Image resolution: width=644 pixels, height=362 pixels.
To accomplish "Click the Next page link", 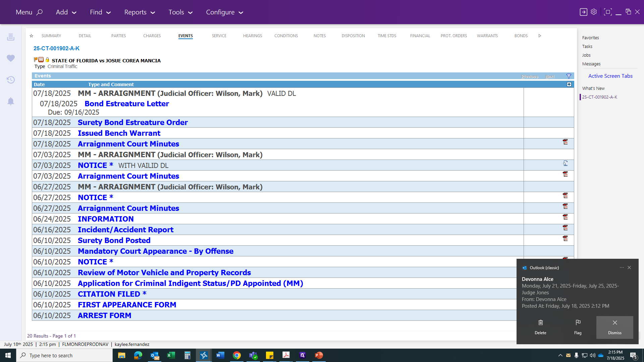I will [x=550, y=76].
